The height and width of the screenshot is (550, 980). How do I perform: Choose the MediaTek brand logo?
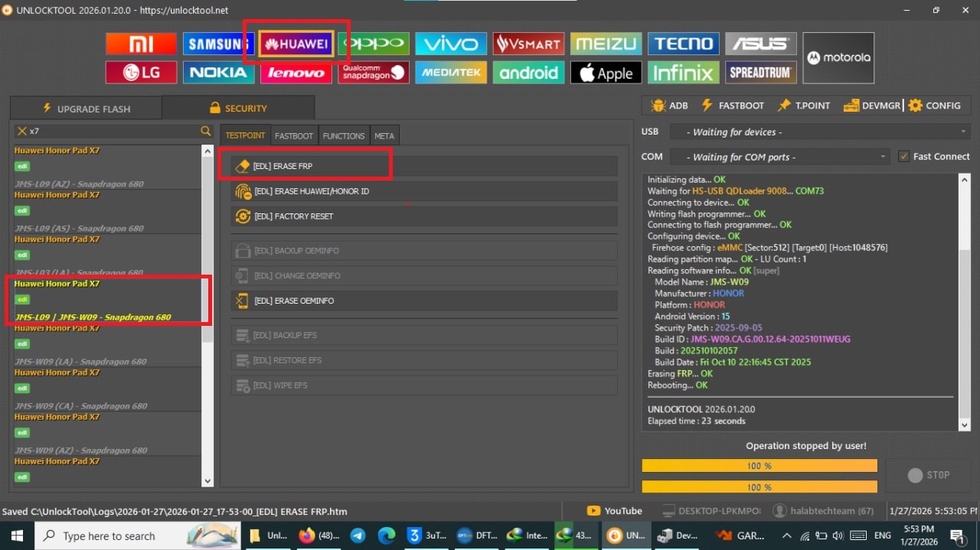[x=451, y=73]
